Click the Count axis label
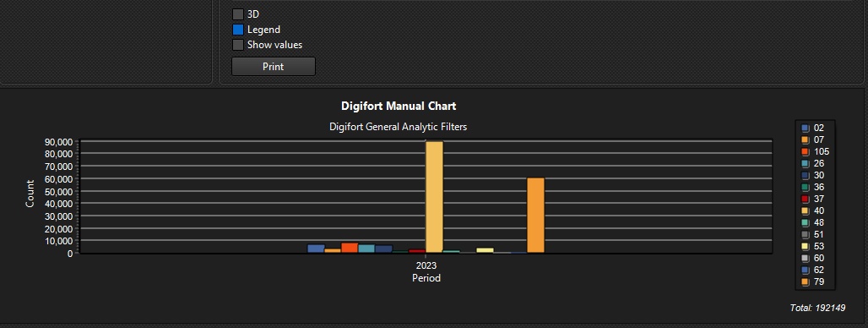The width and height of the screenshot is (868, 328). pos(30,194)
